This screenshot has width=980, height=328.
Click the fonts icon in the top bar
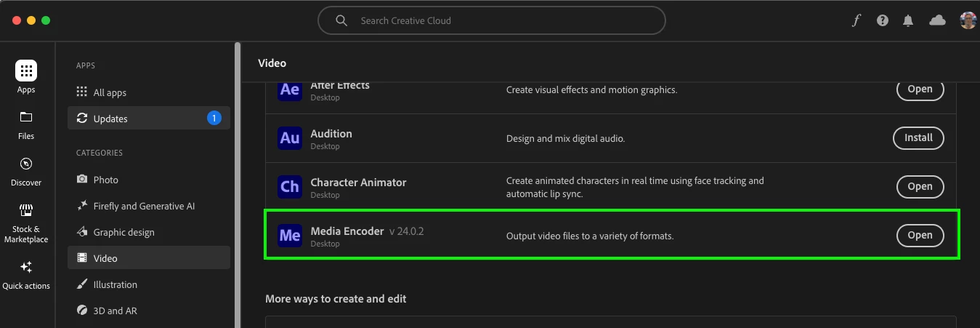pyautogui.click(x=856, y=20)
